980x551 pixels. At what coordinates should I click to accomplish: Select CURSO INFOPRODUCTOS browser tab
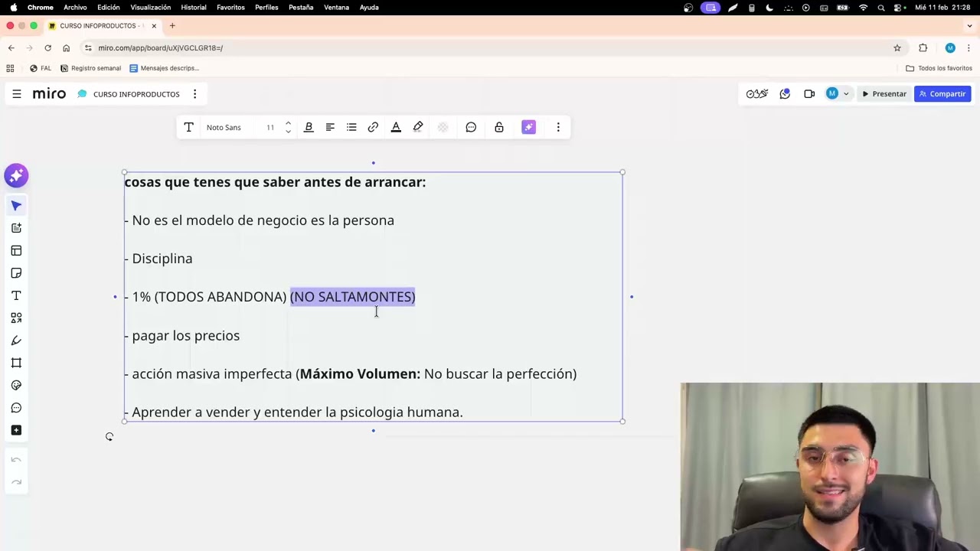(x=101, y=25)
